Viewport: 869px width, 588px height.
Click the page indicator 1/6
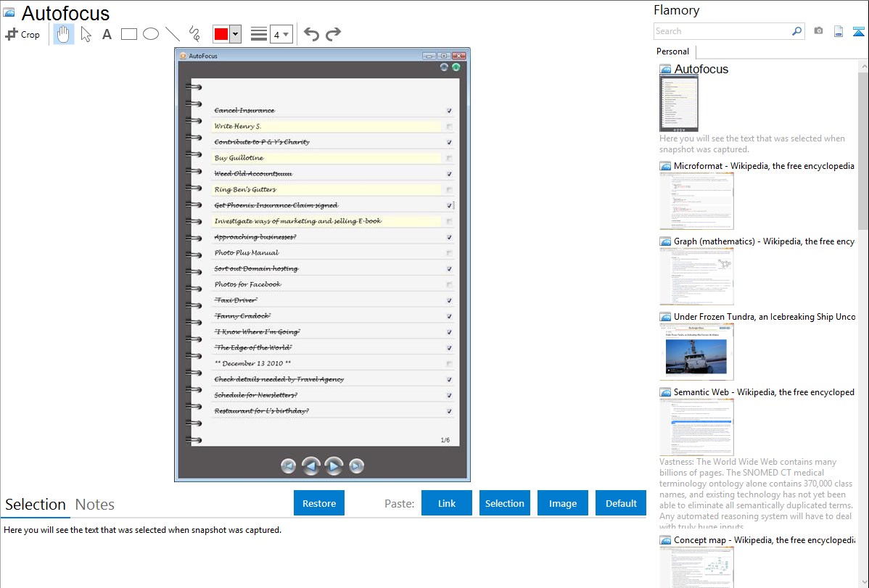(445, 440)
